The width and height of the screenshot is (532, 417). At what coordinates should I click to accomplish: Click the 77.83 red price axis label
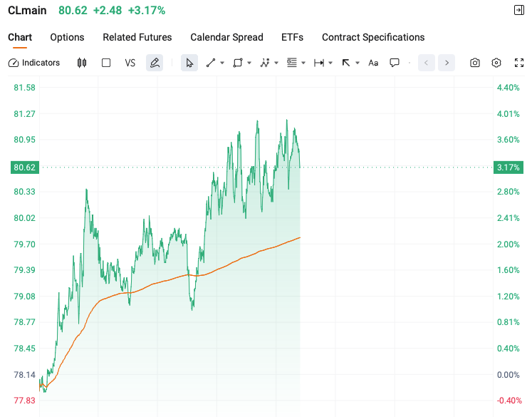pos(24,401)
